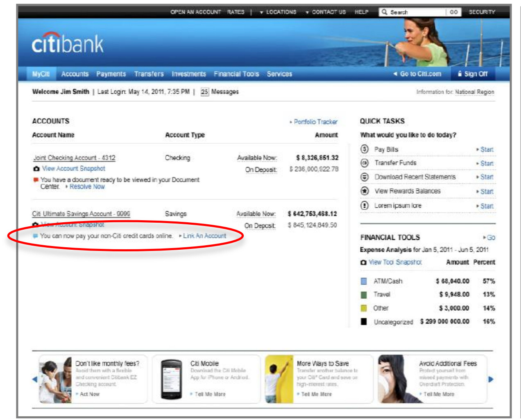Click the Download Recent Statements icon
The image size is (521, 420).
(365, 177)
